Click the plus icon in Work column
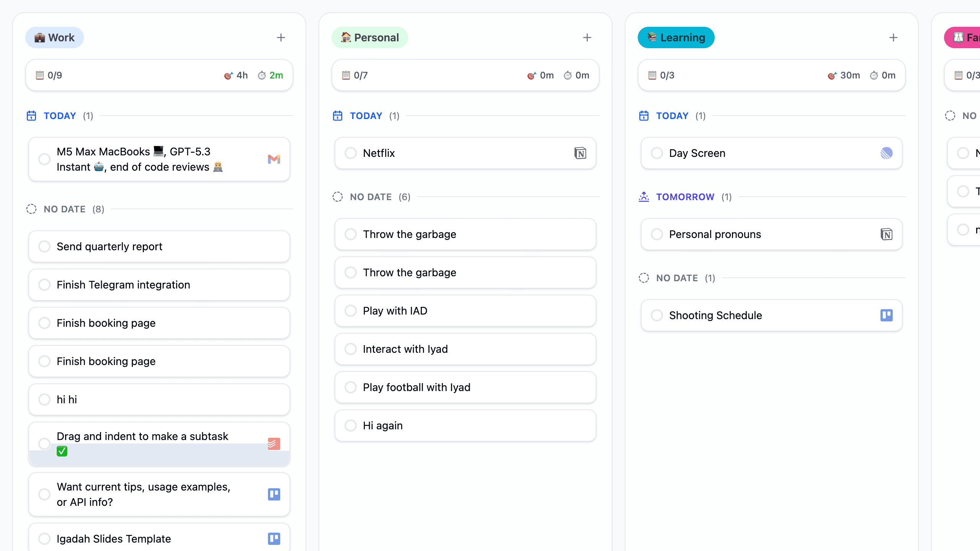This screenshot has width=980, height=551. (x=281, y=37)
